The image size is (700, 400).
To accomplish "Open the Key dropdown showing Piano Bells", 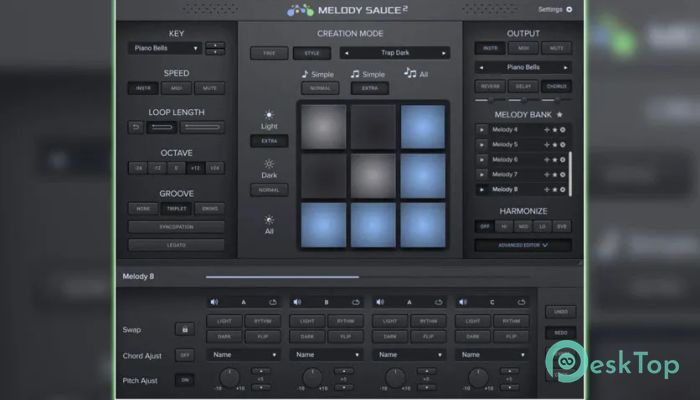I will coord(165,48).
